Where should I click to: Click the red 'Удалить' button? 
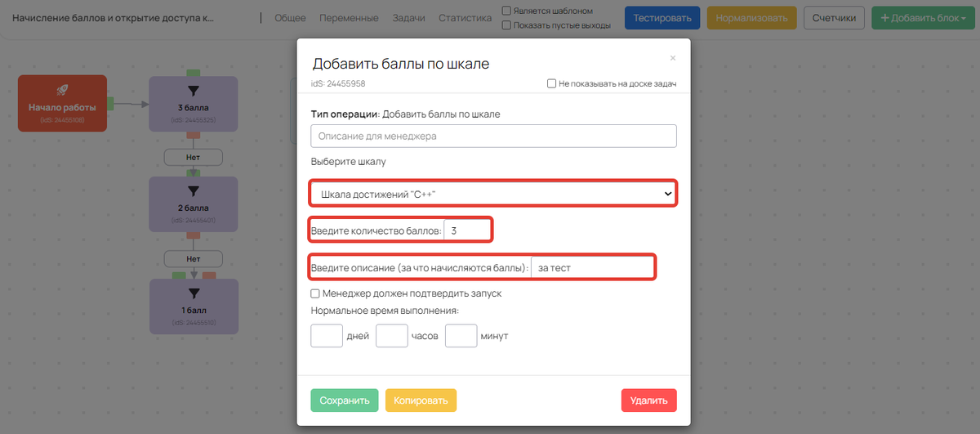[648, 400]
